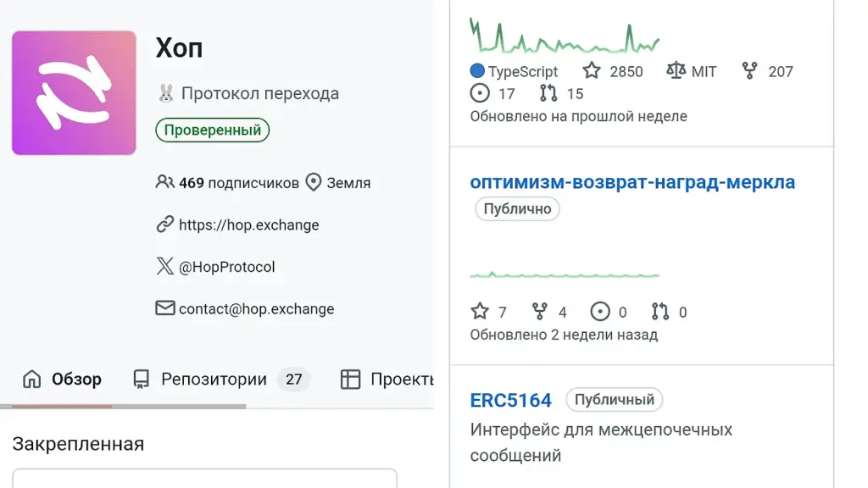Open the 469 подписчиков followers link
The image size is (868, 488).
coord(238,183)
